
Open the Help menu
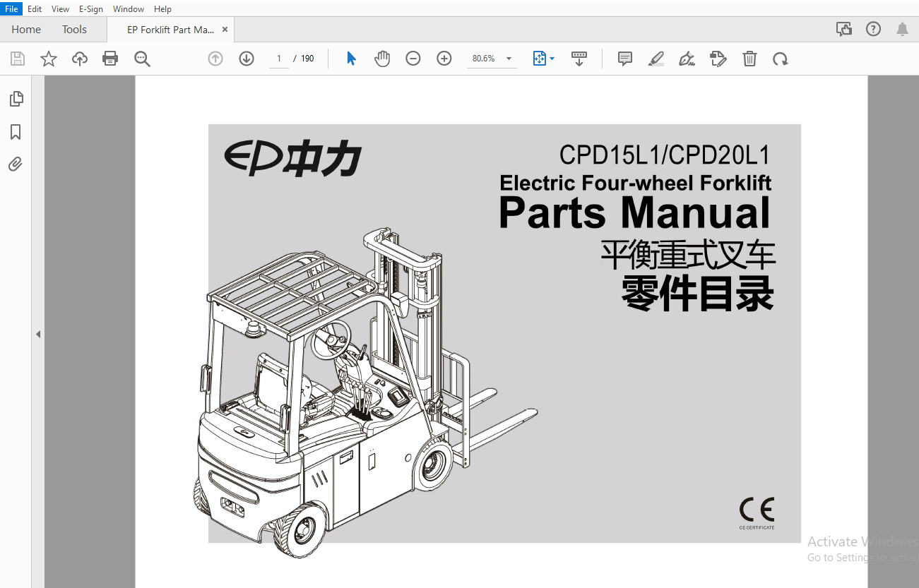pos(162,9)
